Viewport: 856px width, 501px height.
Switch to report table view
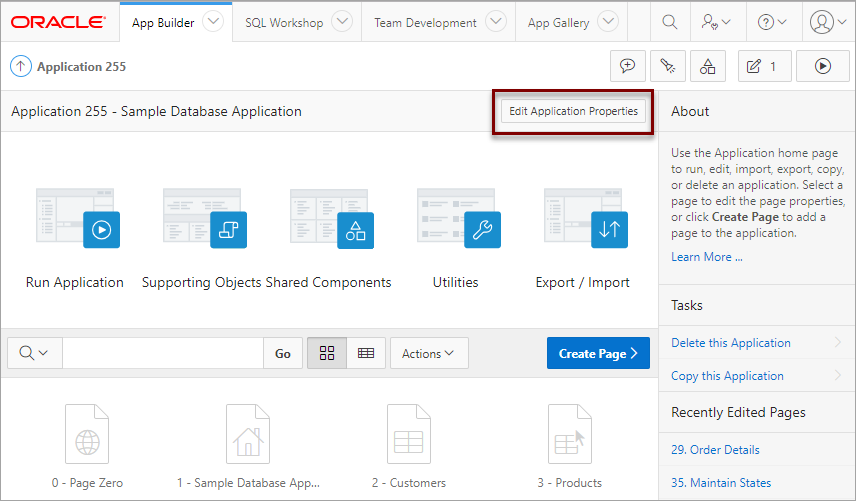[366, 353]
